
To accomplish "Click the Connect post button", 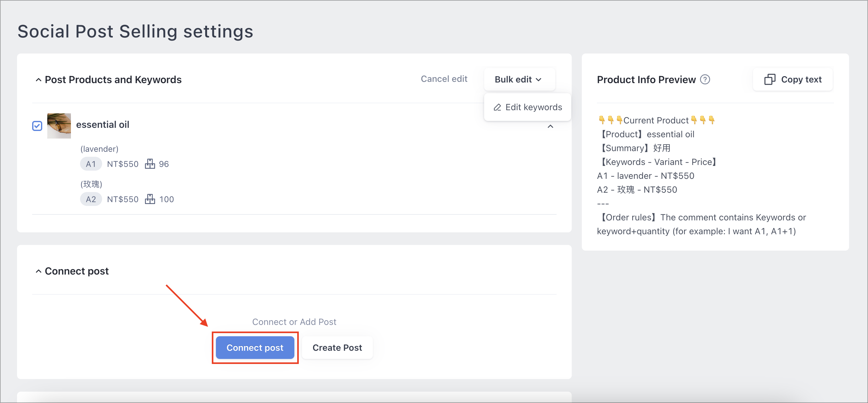I will click(x=255, y=348).
